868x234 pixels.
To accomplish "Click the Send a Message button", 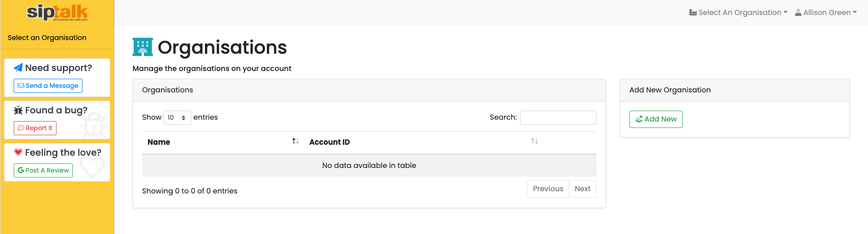I will click(48, 86).
